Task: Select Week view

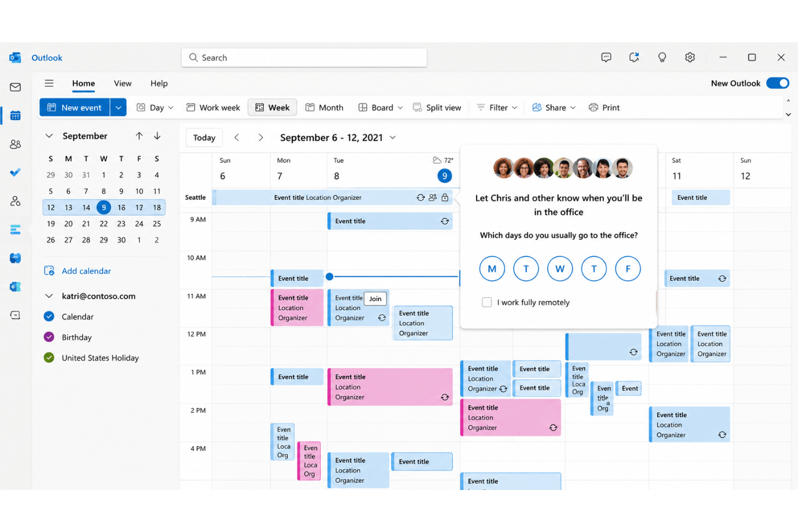Action: click(272, 107)
